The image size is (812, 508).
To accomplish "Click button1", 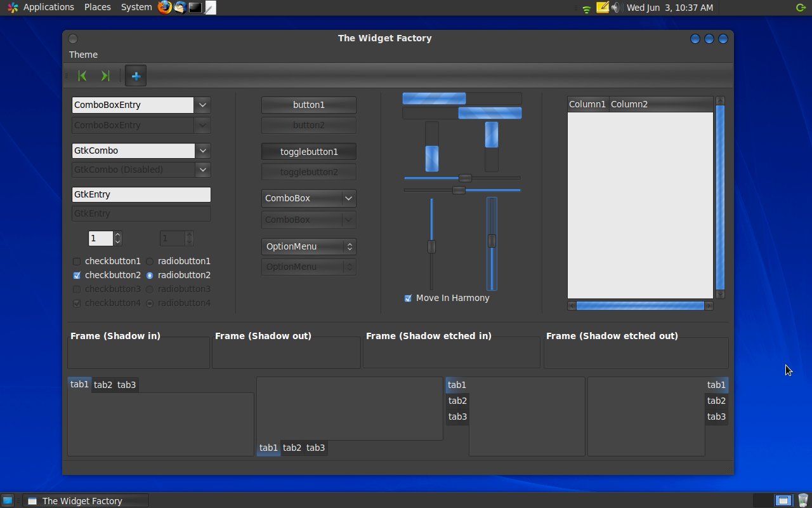I will point(309,105).
